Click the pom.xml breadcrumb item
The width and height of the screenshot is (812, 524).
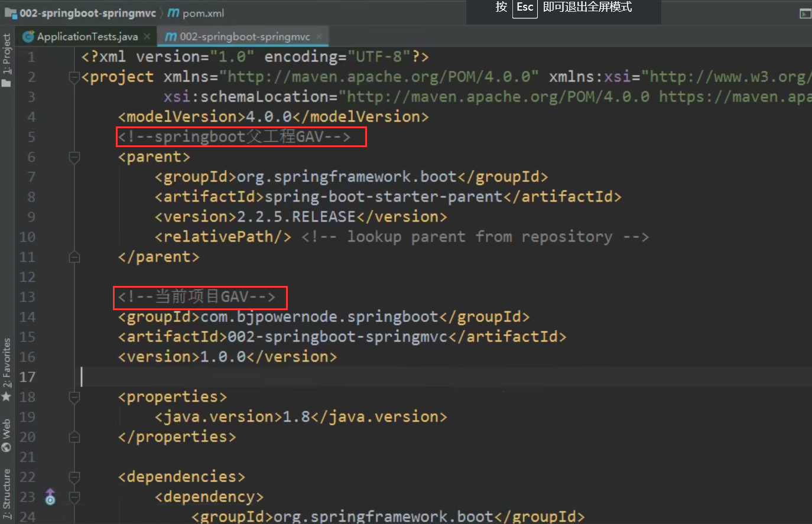pos(196,13)
